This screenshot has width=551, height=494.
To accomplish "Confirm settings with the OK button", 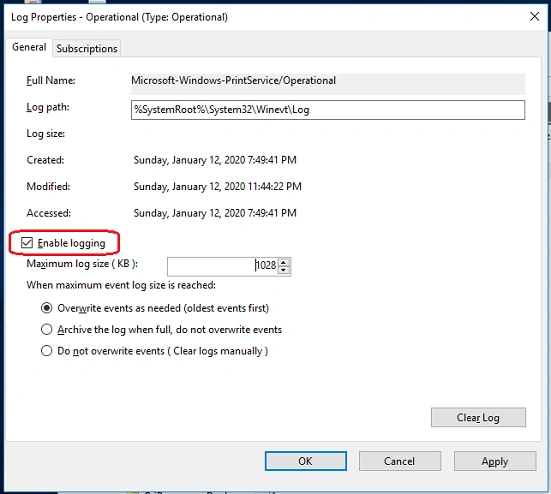I will [x=305, y=461].
